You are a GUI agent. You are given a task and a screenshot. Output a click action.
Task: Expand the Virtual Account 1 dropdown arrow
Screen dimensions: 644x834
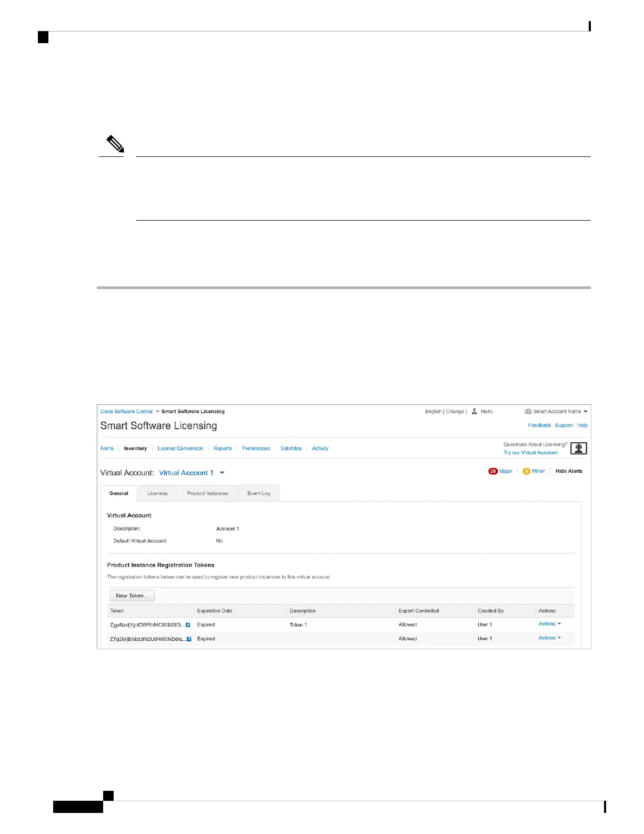222,473
